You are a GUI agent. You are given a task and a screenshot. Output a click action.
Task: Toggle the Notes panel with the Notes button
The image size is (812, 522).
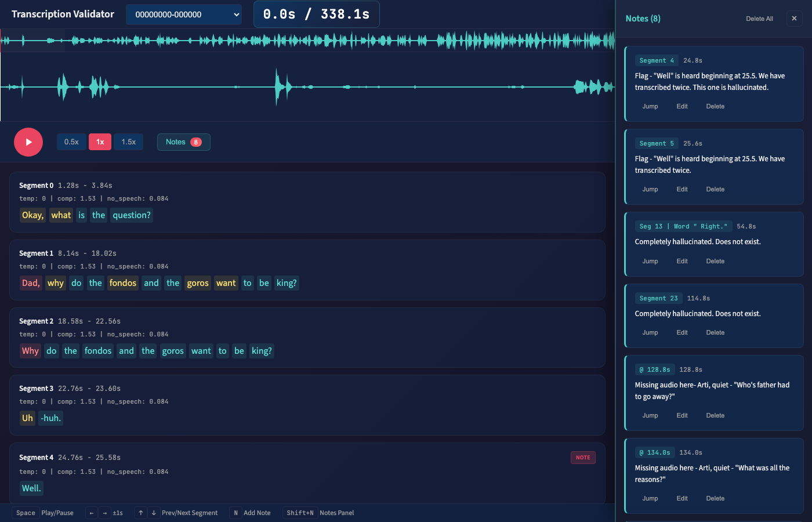coord(183,142)
